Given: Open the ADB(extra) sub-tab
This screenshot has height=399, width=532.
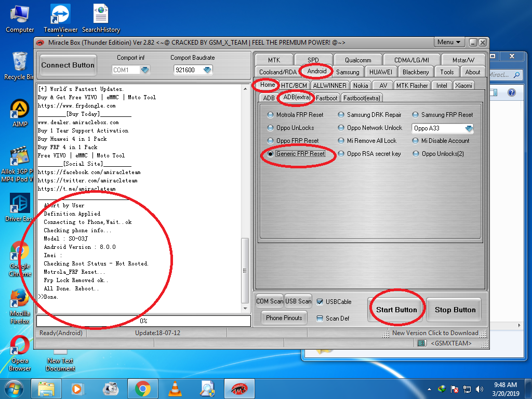Looking at the screenshot, I should pyautogui.click(x=297, y=97).
